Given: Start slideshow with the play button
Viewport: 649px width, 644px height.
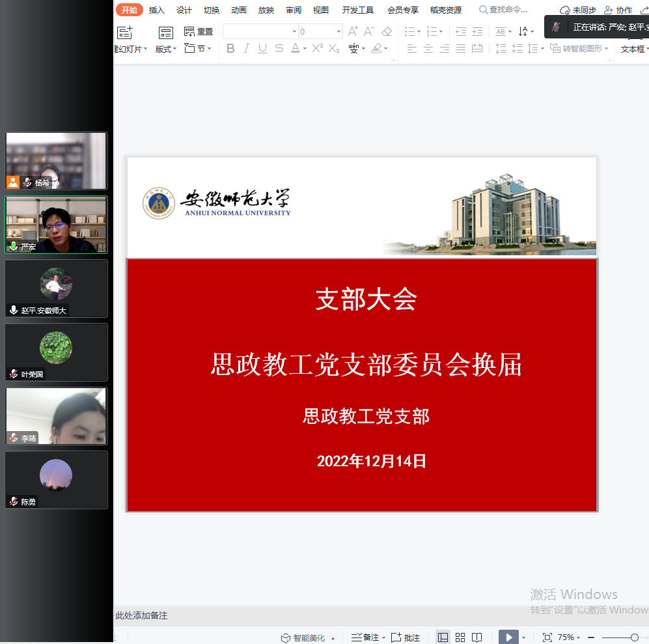Looking at the screenshot, I should pos(508,637).
